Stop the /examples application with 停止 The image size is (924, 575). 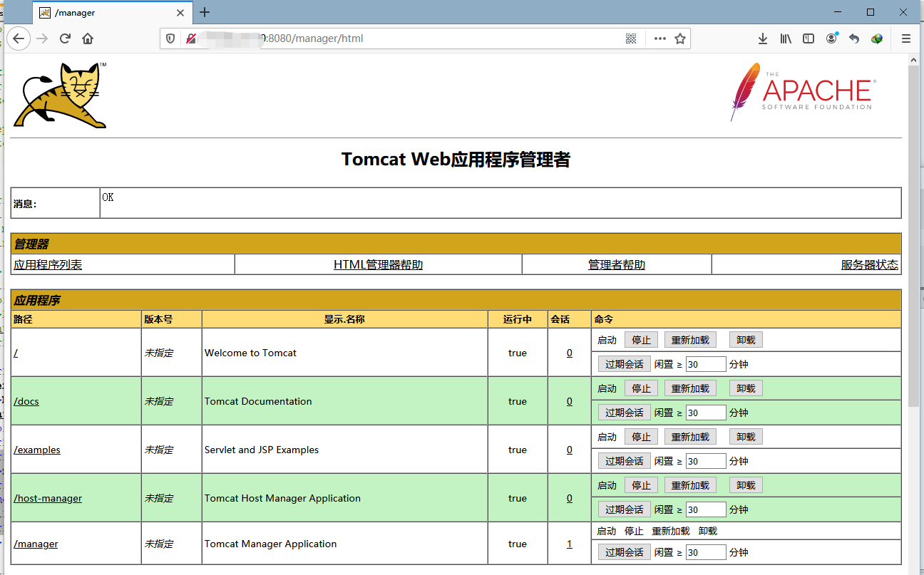point(641,437)
